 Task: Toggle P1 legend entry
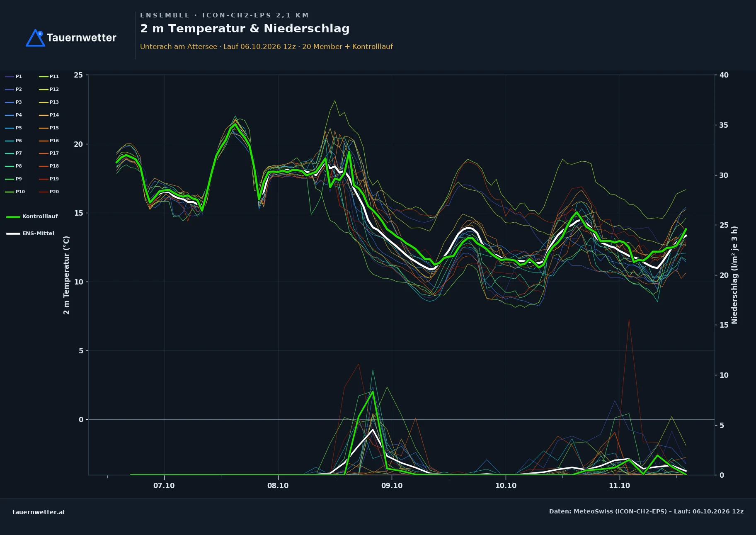point(13,76)
